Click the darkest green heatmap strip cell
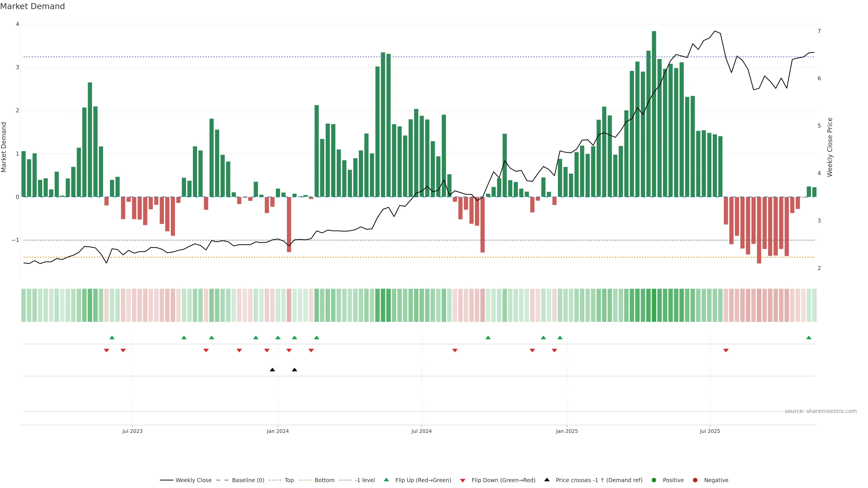Screen dimensions: 868x488 (x=654, y=305)
